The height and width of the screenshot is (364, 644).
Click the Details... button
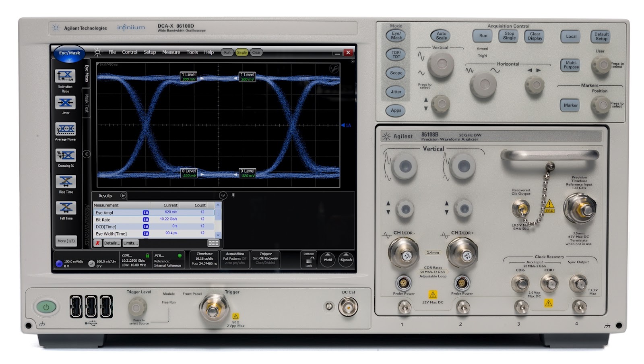point(111,243)
